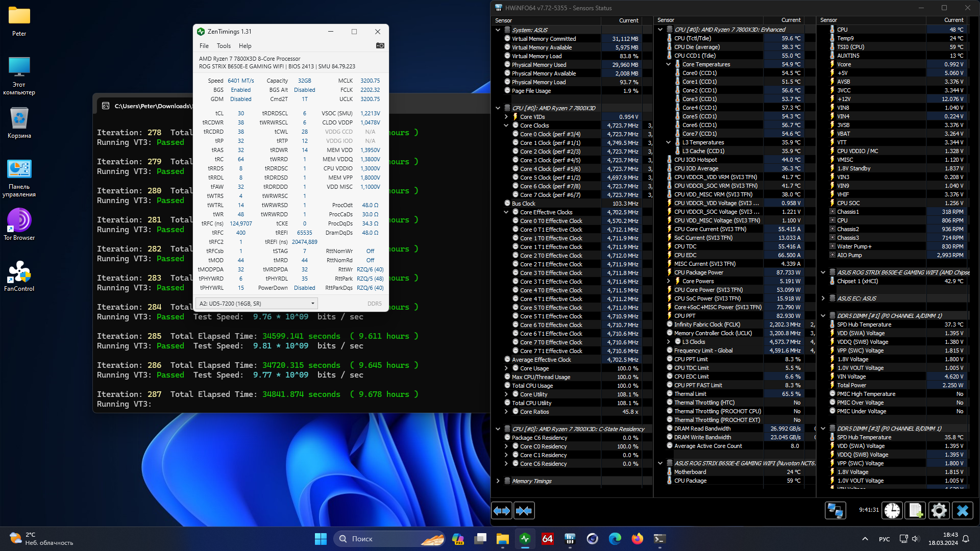This screenshot has height=551, width=980.
Task: Collapse the Core Temperatures tree node
Action: coord(669,64)
